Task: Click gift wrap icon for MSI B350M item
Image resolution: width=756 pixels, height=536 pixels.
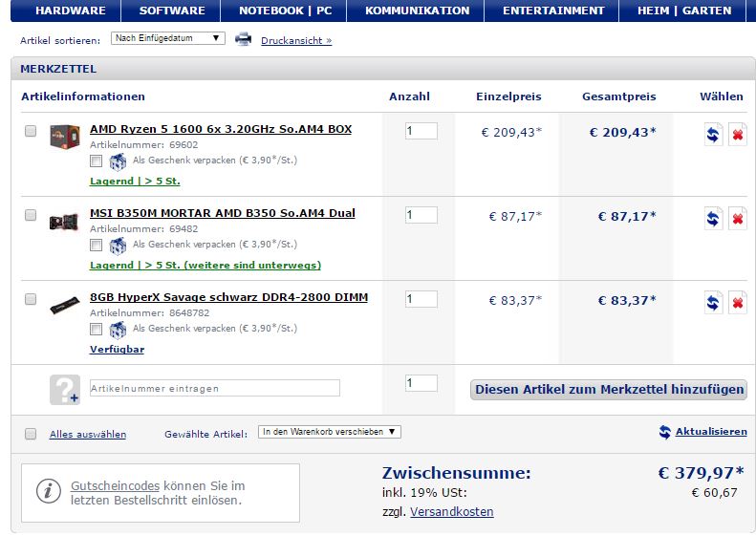Action: 118,246
